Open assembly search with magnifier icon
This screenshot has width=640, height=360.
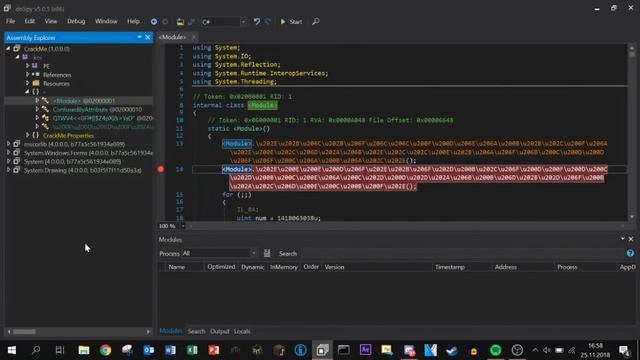tap(316, 22)
